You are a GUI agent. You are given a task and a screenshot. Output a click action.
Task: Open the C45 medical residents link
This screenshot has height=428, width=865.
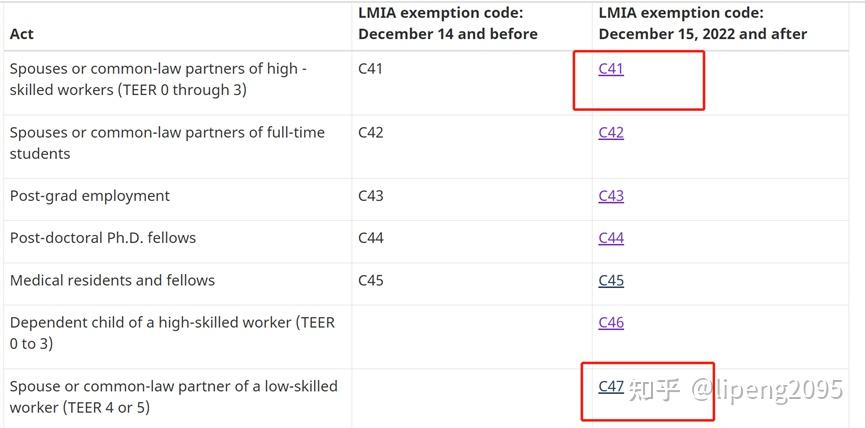pos(611,280)
